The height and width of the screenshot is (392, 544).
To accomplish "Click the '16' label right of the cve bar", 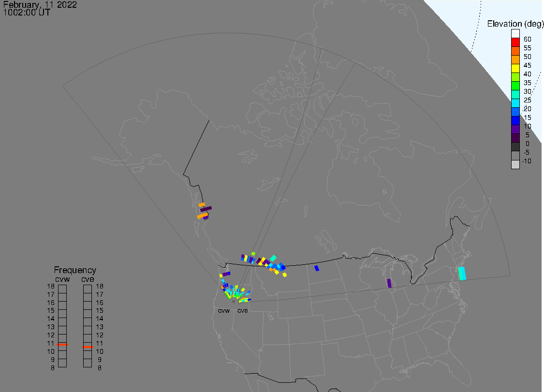I will point(100,303).
